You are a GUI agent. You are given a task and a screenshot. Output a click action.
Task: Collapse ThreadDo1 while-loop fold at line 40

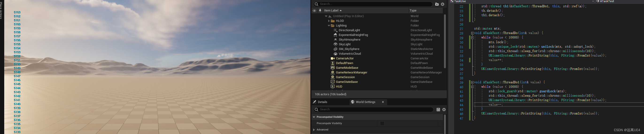(x=472, y=87)
